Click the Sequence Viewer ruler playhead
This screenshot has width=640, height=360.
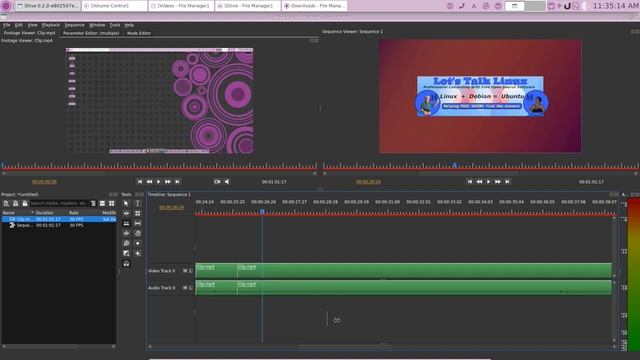[455, 165]
